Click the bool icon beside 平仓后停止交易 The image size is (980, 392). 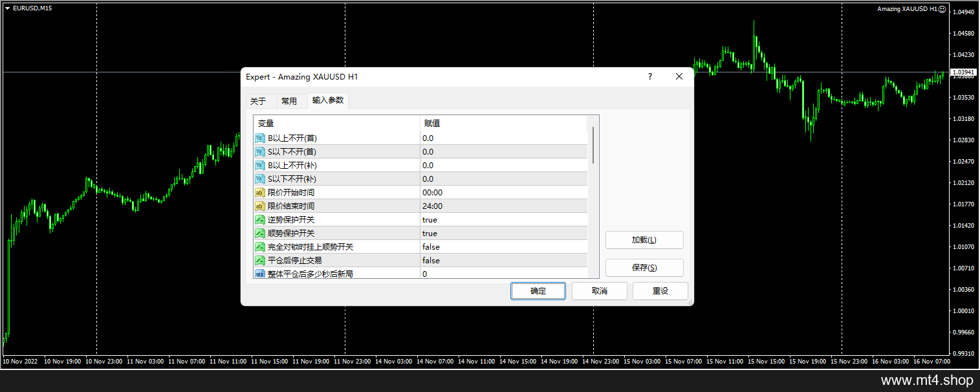tap(259, 260)
